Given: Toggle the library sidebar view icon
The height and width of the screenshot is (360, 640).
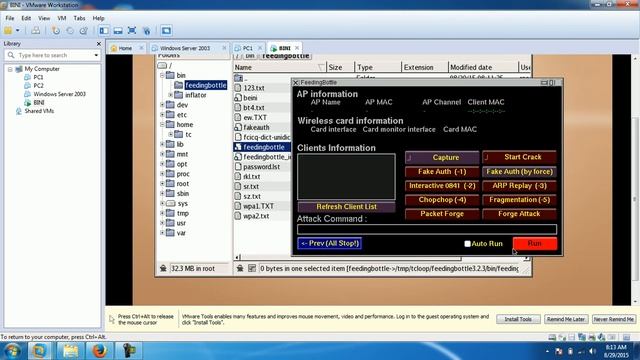Looking at the screenshot, I should click(x=104, y=31).
